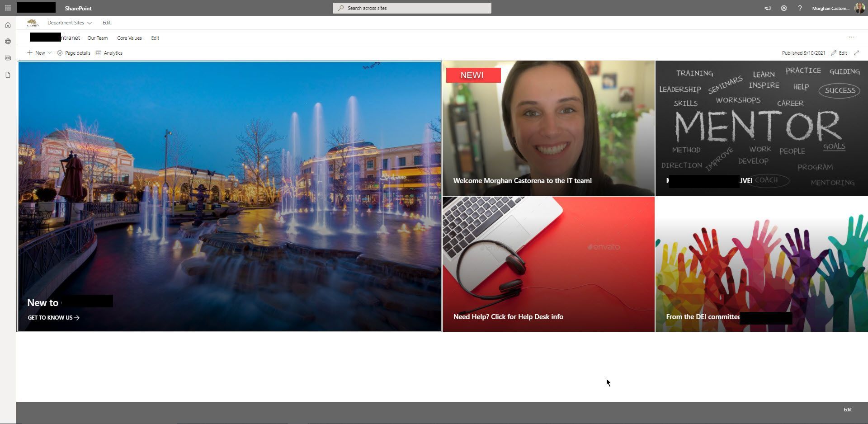This screenshot has width=868, height=424.
Task: Open the Our Team navigation tab
Action: coord(97,38)
